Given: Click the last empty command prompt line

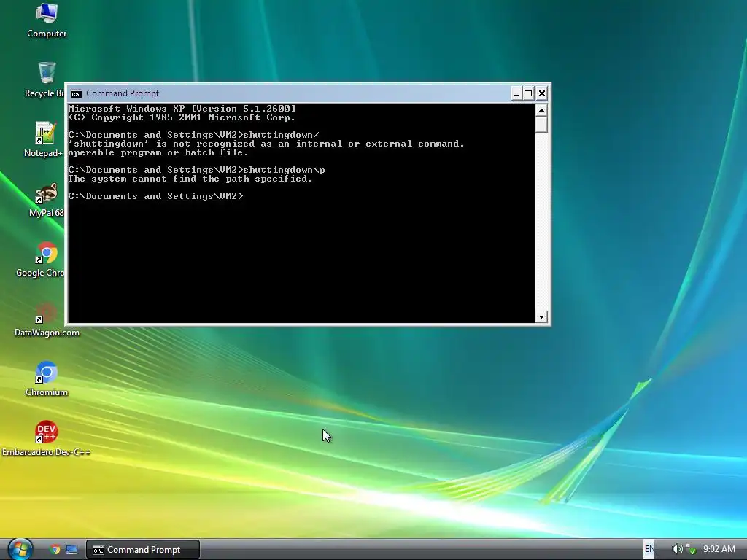Looking at the screenshot, I should tap(156, 196).
